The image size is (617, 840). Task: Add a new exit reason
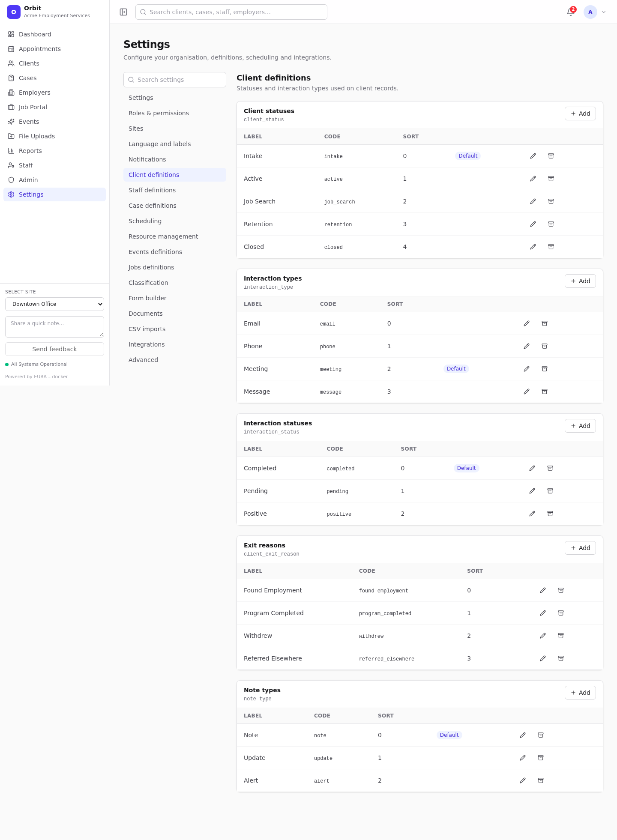[580, 548]
